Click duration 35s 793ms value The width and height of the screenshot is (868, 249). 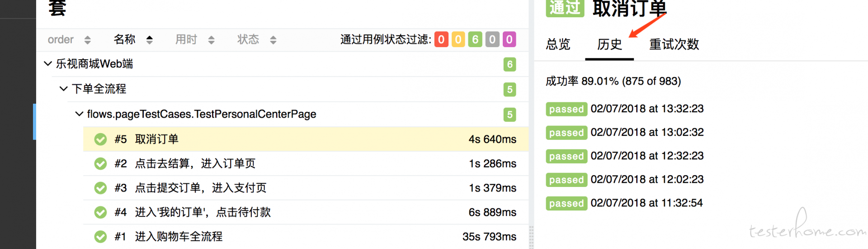point(489,237)
